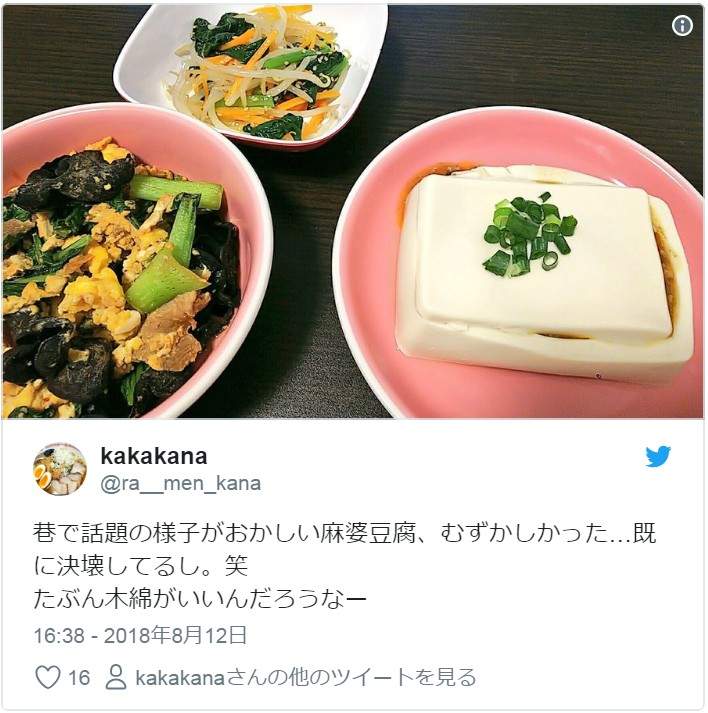Click the tweet text starting 巷で話題の
The image size is (708, 713).
coord(344,566)
